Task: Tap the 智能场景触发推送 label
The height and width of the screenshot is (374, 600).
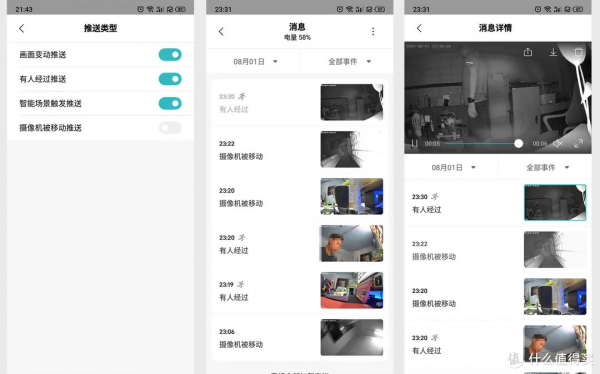Action: click(x=51, y=103)
